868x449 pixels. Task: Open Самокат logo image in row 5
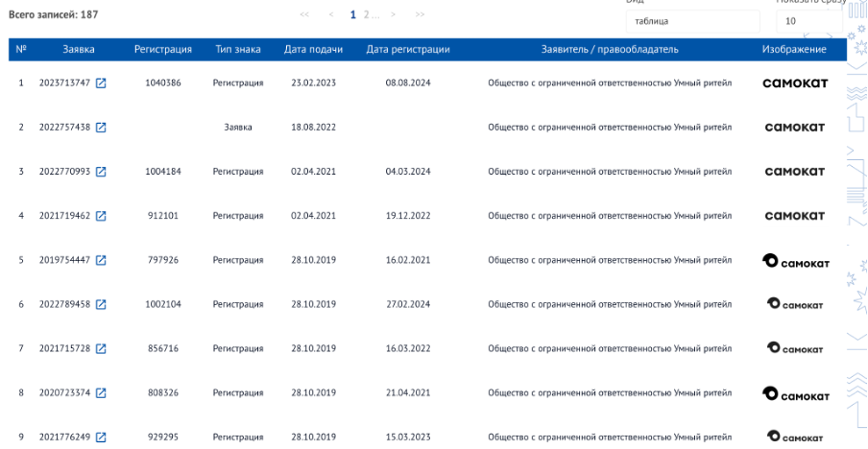(794, 261)
